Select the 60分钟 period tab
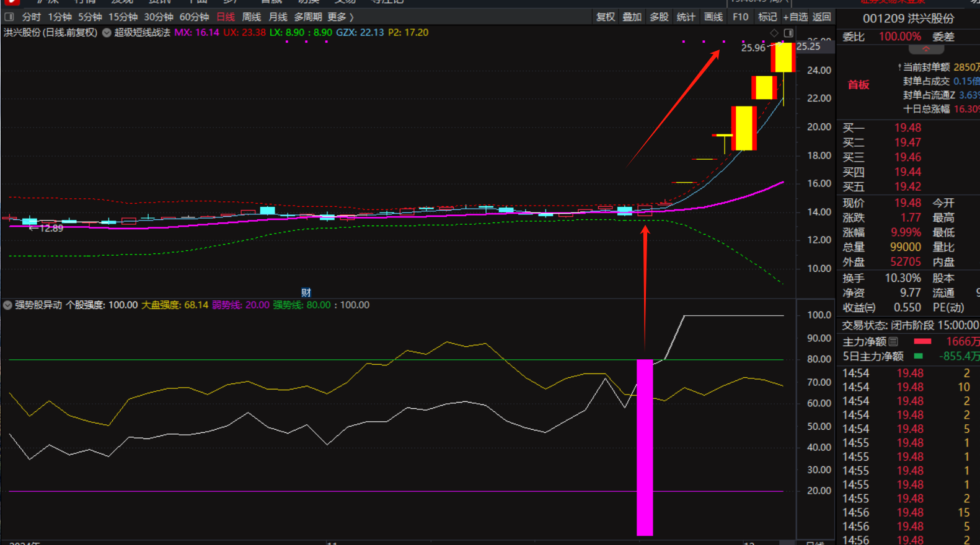 [194, 17]
